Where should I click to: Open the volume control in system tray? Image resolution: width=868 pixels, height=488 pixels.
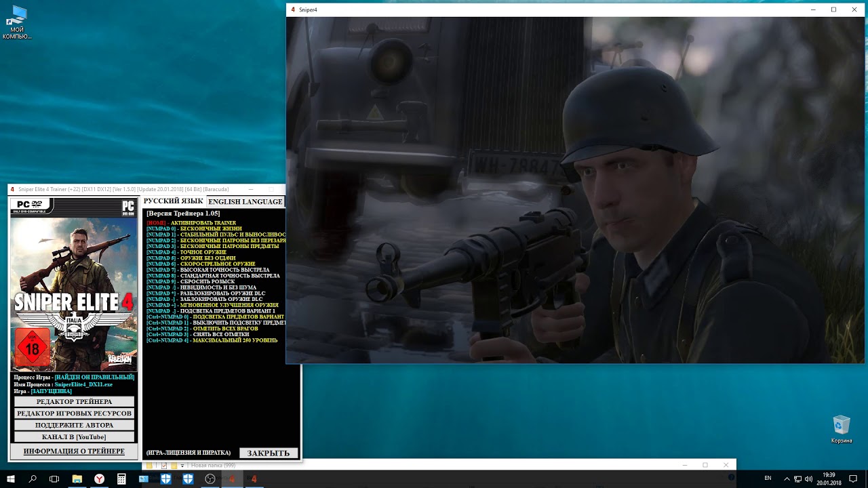[808, 479]
